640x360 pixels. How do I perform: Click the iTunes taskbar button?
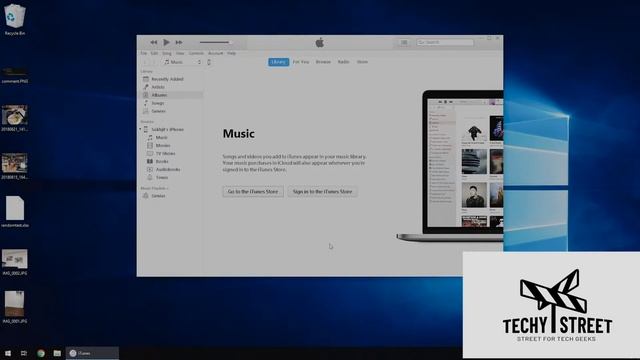pos(92,353)
